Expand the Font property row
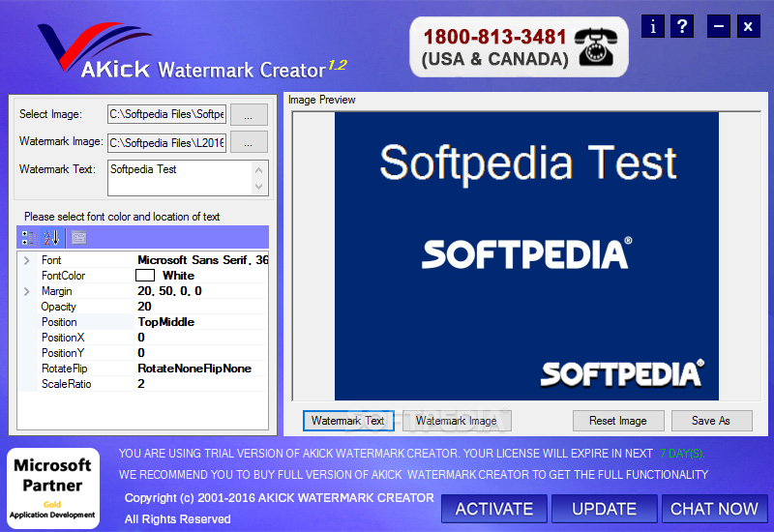774x532 pixels. tap(27, 260)
